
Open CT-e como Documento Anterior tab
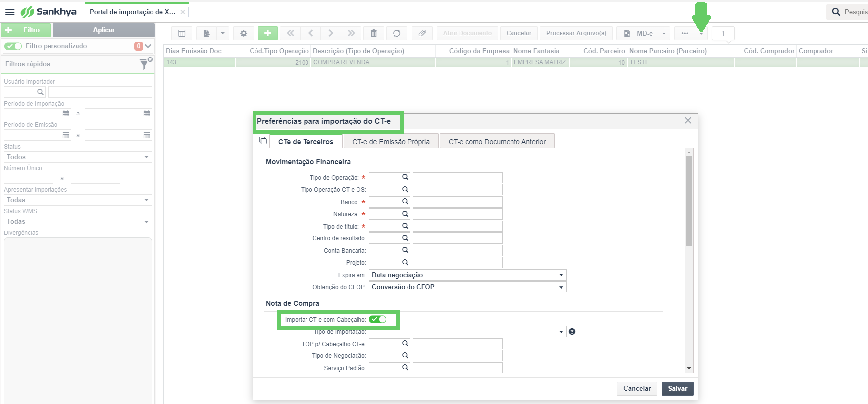497,142
